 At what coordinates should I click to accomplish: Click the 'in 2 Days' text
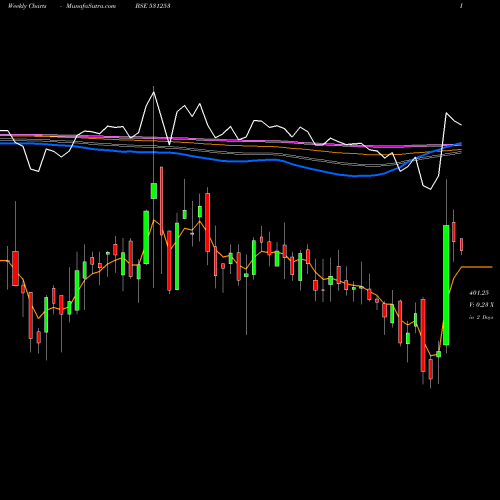(481, 317)
